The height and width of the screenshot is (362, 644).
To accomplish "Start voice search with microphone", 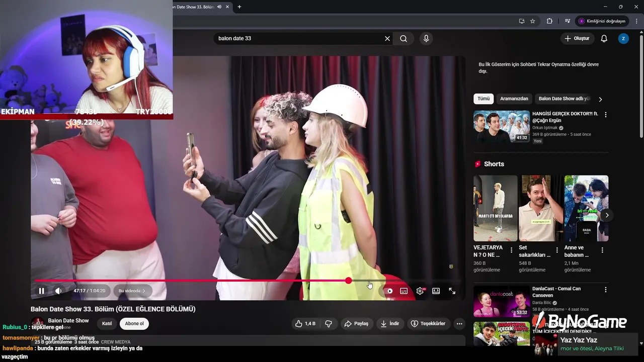I will point(426,38).
